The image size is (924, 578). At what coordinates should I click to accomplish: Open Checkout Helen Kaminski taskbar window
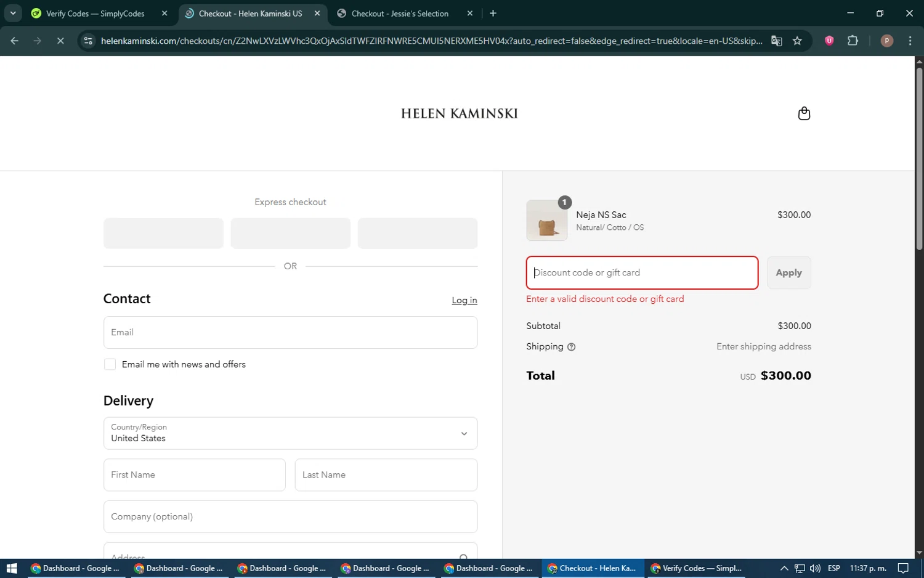593,568
